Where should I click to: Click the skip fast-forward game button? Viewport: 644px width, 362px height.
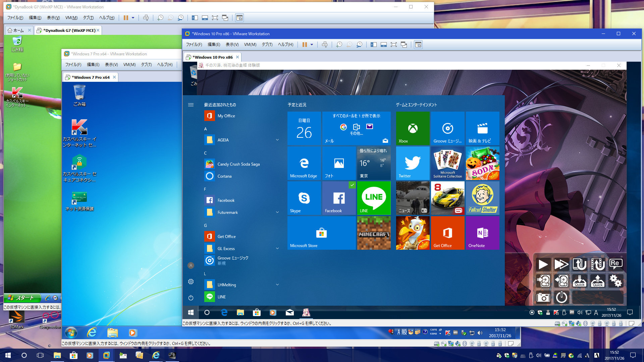pyautogui.click(x=561, y=264)
